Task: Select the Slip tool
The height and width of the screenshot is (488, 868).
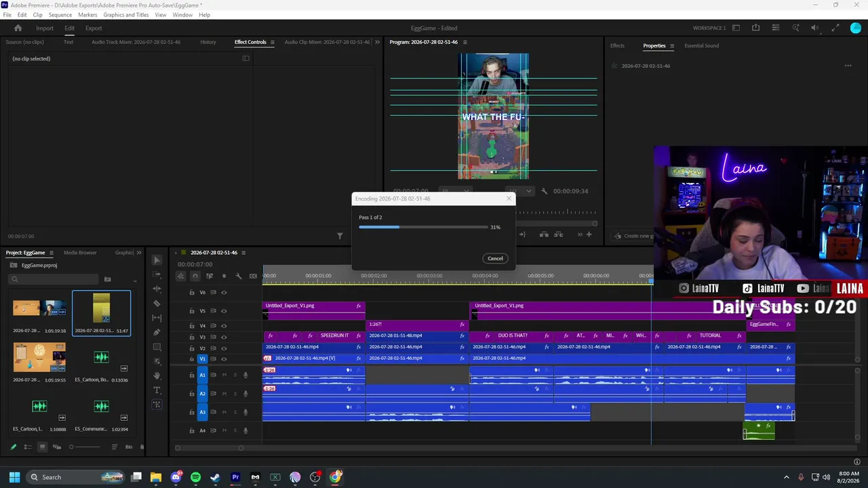Action: click(x=157, y=318)
